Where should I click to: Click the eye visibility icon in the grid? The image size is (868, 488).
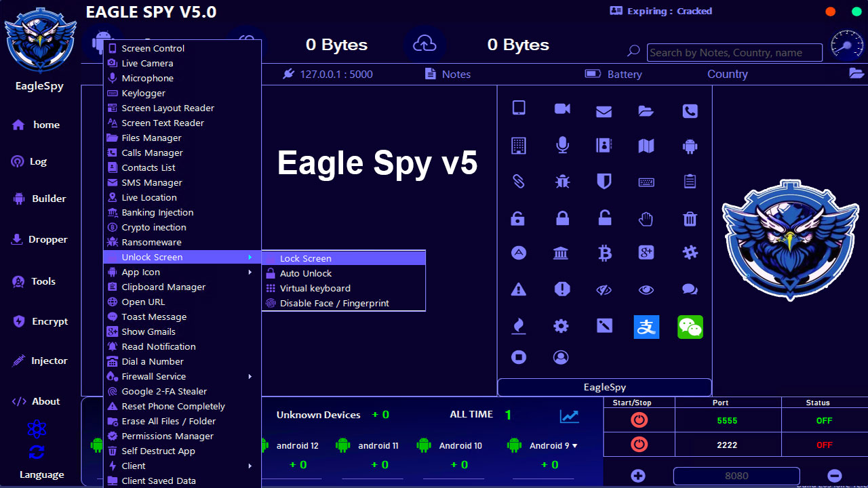click(x=646, y=289)
